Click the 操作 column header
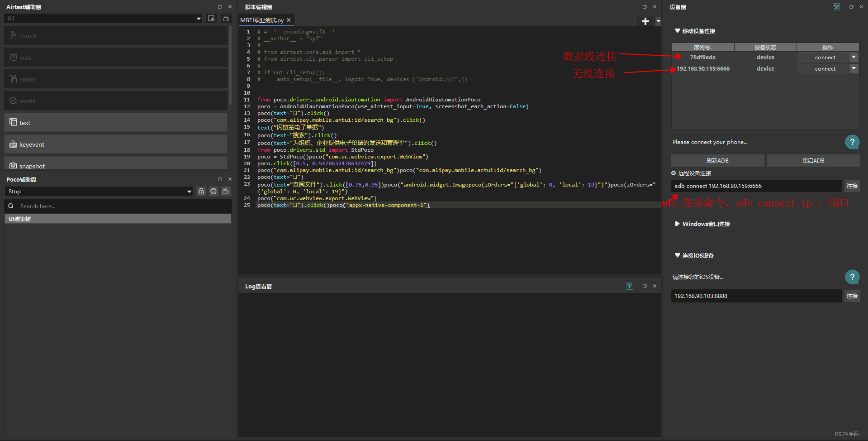 click(x=828, y=47)
